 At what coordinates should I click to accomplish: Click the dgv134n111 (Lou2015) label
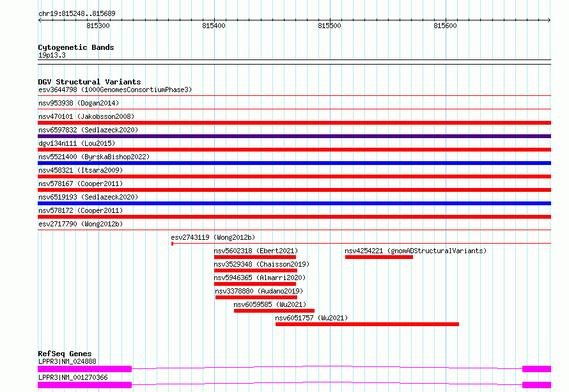click(x=77, y=143)
